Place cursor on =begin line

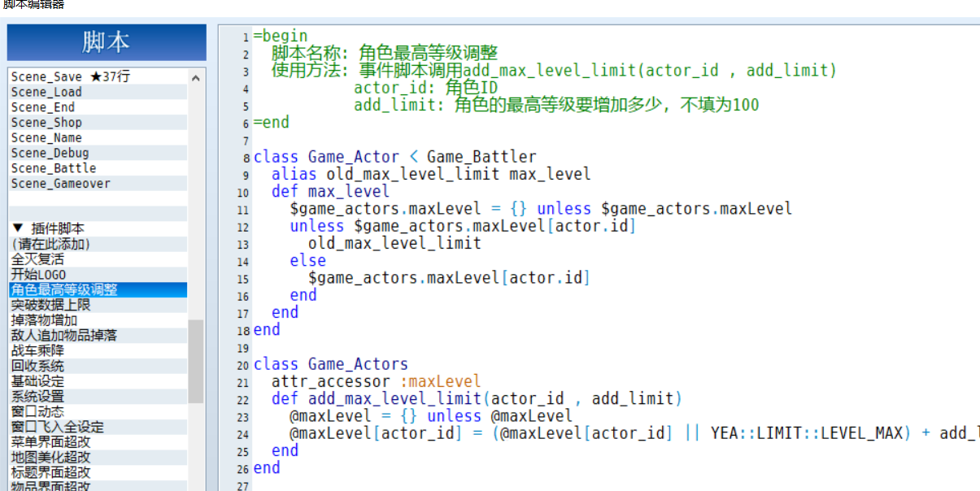coord(281,36)
